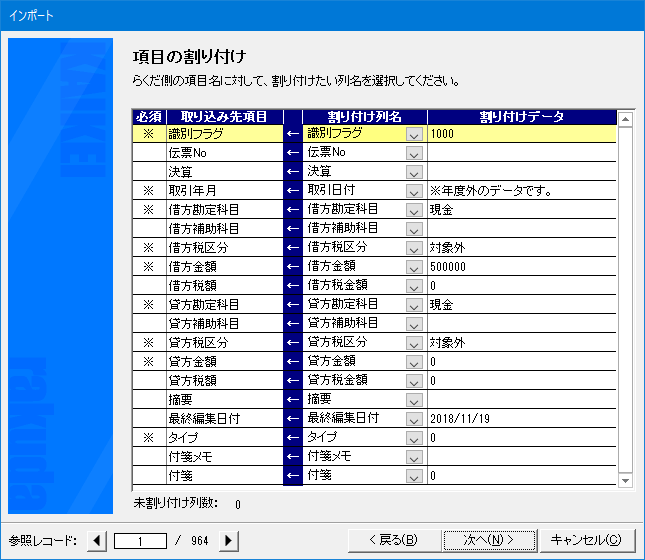Select the 決算 target item cell

[225, 172]
